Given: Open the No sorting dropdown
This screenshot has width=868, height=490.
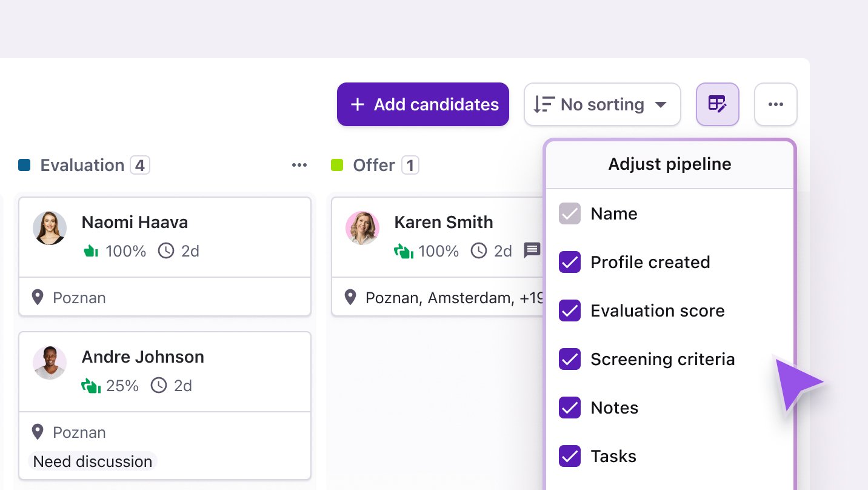Looking at the screenshot, I should pos(602,104).
